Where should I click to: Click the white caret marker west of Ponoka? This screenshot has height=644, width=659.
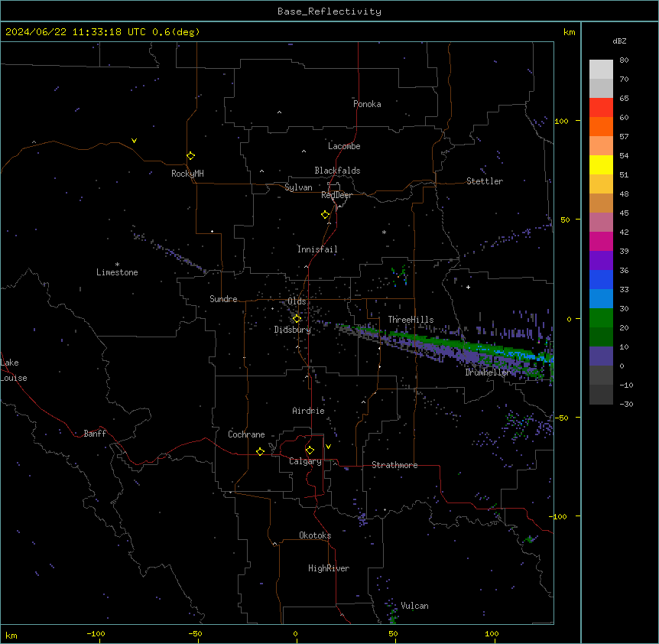tap(279, 112)
